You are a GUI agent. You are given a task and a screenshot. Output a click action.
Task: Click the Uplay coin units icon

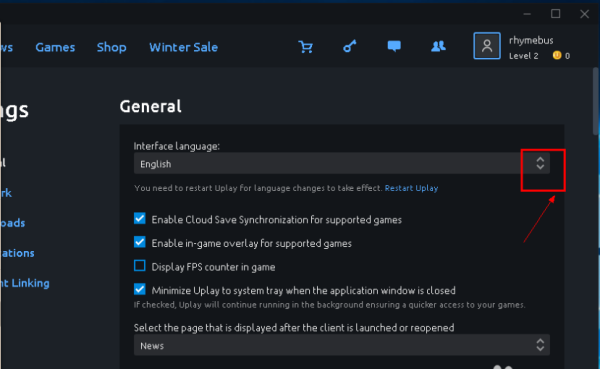coord(557,56)
